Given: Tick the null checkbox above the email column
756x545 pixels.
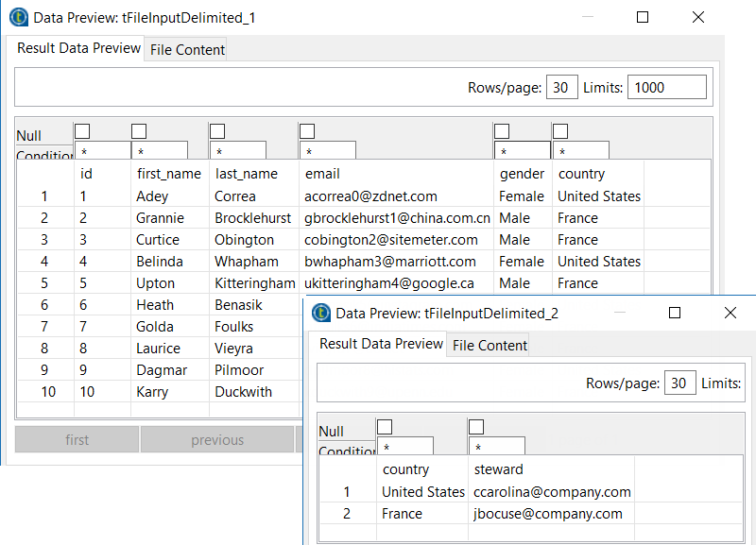Looking at the screenshot, I should coord(307,131).
